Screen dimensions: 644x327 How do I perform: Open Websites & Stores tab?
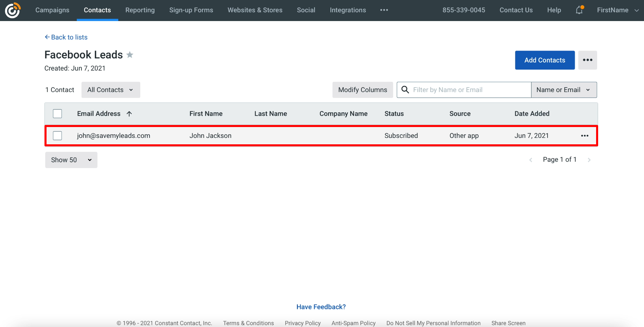tap(255, 10)
